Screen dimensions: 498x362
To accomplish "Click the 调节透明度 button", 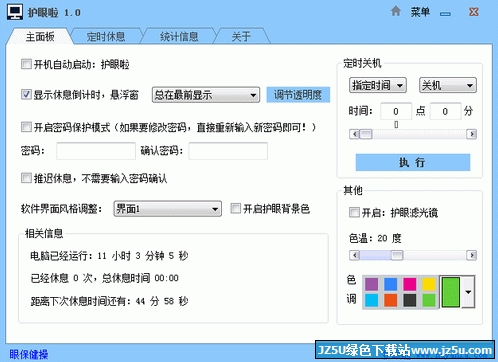I will pos(298,95).
